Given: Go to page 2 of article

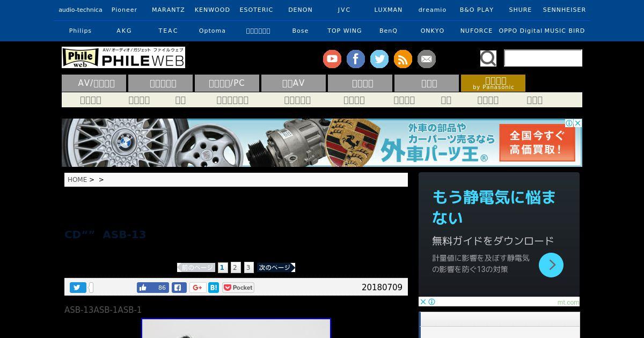Looking at the screenshot, I should click(x=235, y=267).
